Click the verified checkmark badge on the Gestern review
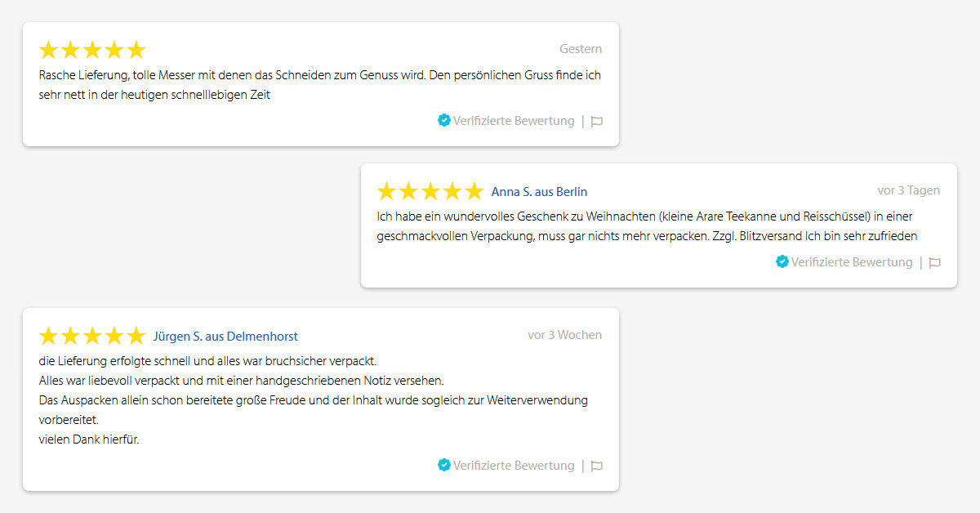The width and height of the screenshot is (980, 513). point(444,120)
